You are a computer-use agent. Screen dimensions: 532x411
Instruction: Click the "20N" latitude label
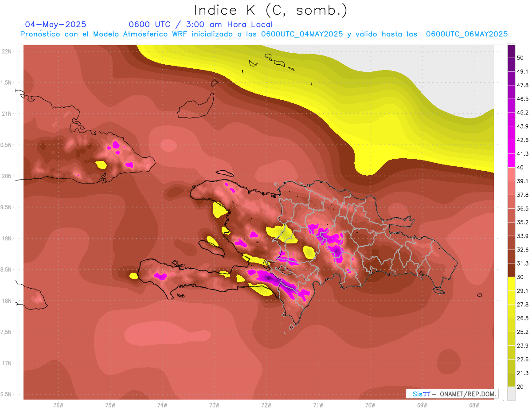pyautogui.click(x=7, y=176)
